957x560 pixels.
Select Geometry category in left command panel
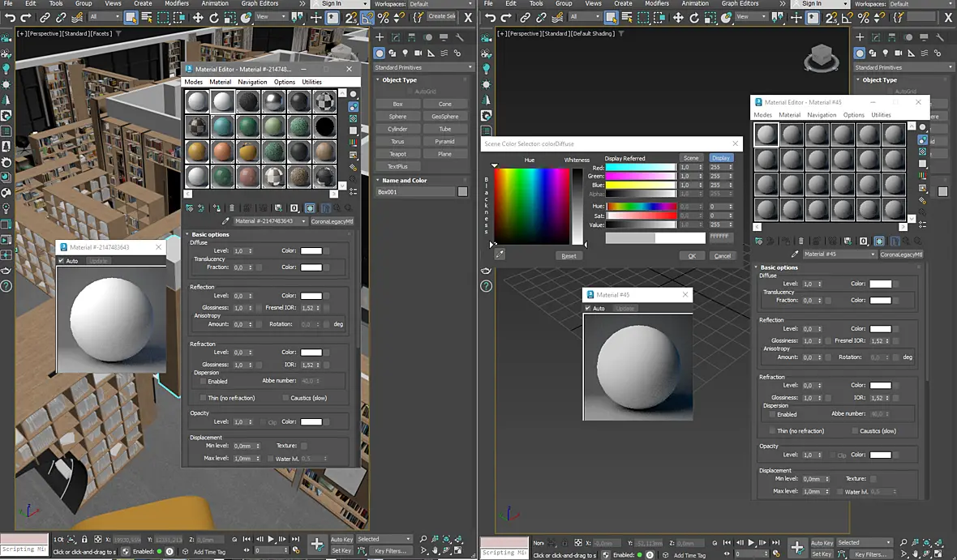coord(380,53)
